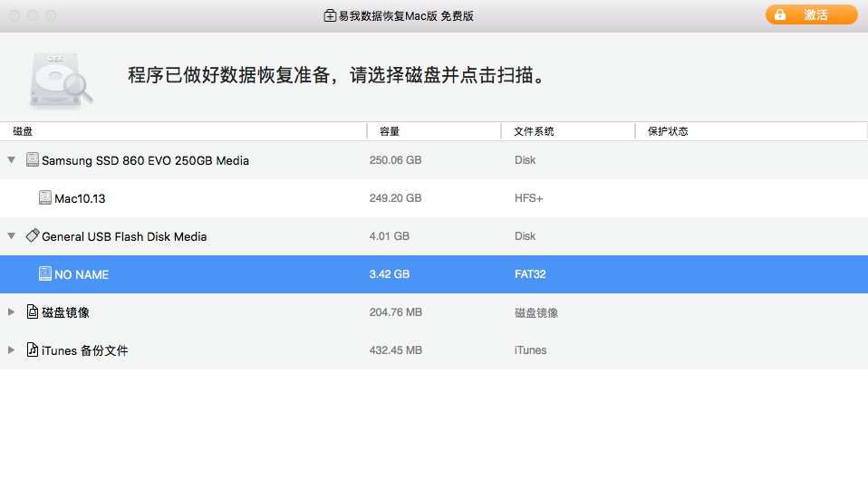This screenshot has width=868, height=498.
Task: Click the 文件系统 column header
Action: 534,131
